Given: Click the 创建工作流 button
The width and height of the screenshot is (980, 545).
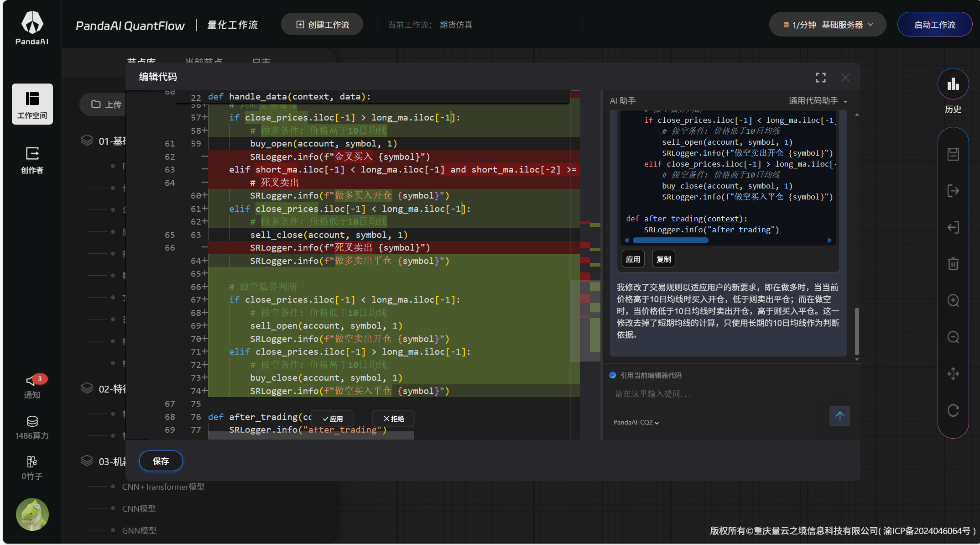Looking at the screenshot, I should coord(322,25).
